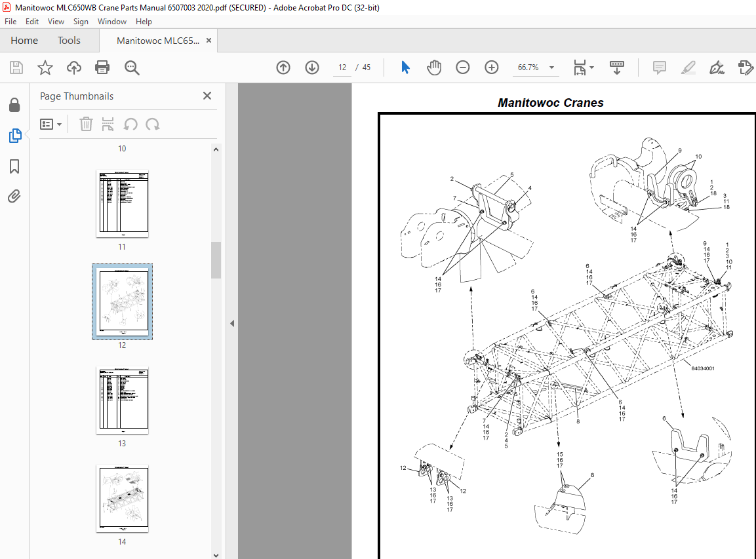Click the Manitowoc Cranes page heading
This screenshot has width=756, height=559.
(551, 103)
